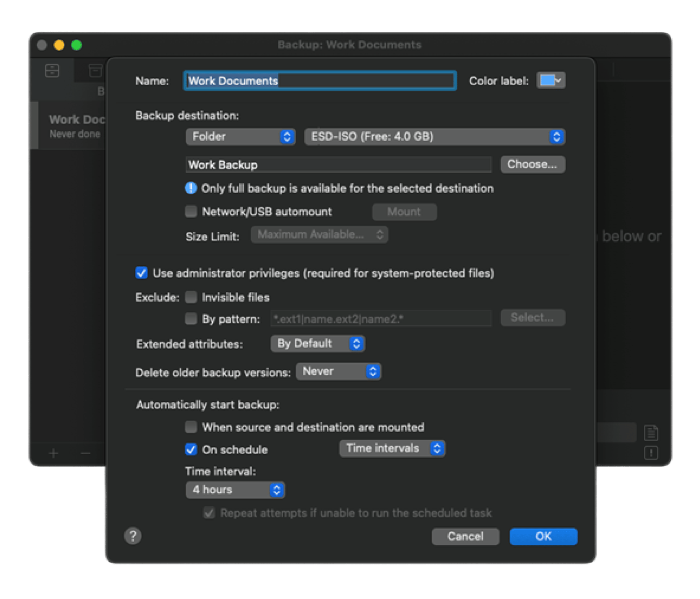Click inside the Name text field
The image size is (700, 599).
(x=319, y=81)
